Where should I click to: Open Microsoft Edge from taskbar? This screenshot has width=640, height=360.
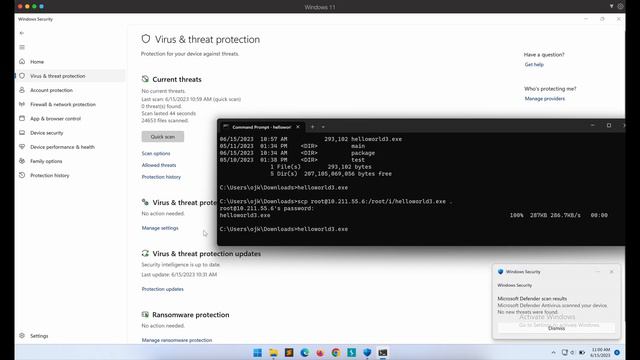(x=304, y=353)
